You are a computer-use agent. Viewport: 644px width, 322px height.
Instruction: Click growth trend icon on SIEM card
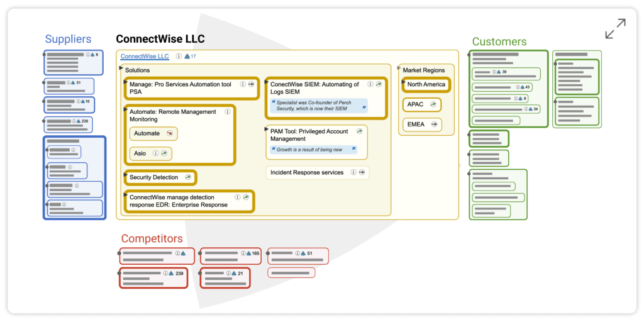(379, 84)
